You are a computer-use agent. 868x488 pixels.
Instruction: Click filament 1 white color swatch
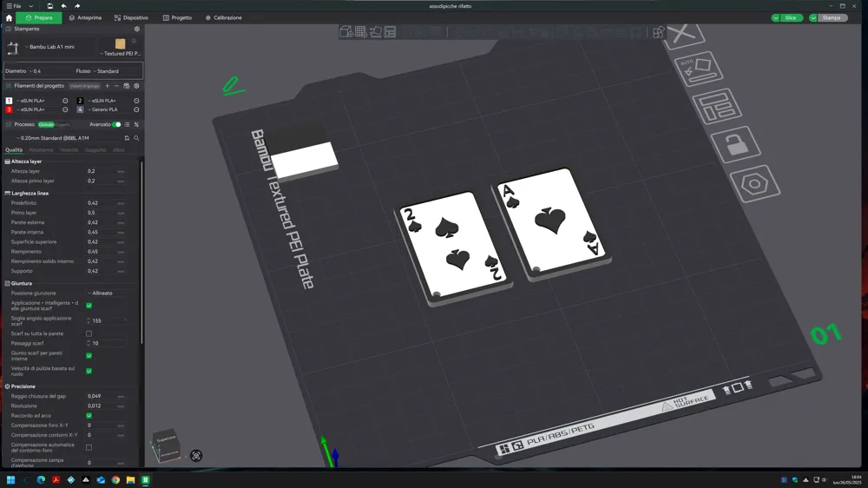[9, 101]
